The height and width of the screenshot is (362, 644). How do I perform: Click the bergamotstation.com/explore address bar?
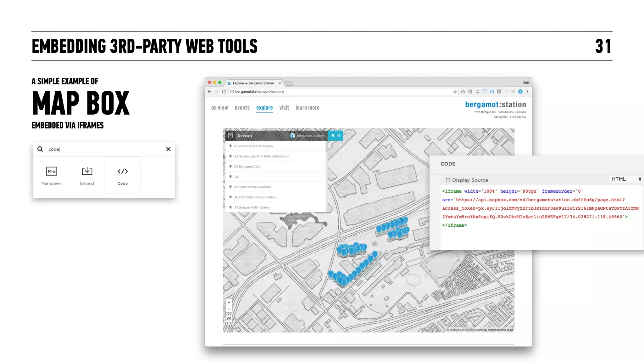[x=343, y=92]
